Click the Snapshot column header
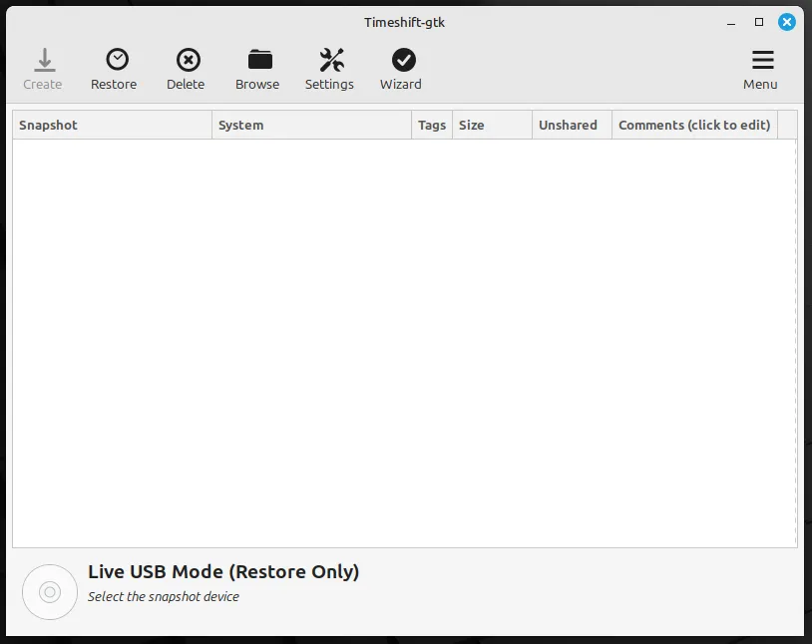This screenshot has width=812, height=644. click(x=48, y=125)
